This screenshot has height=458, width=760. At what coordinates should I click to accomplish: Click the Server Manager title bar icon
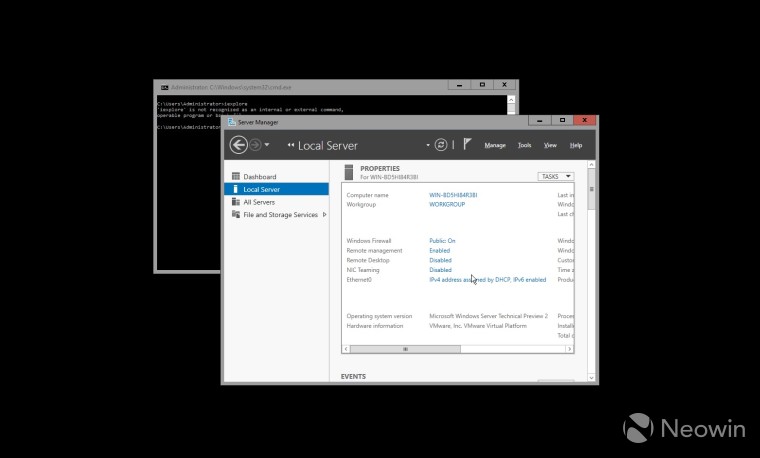click(x=232, y=122)
